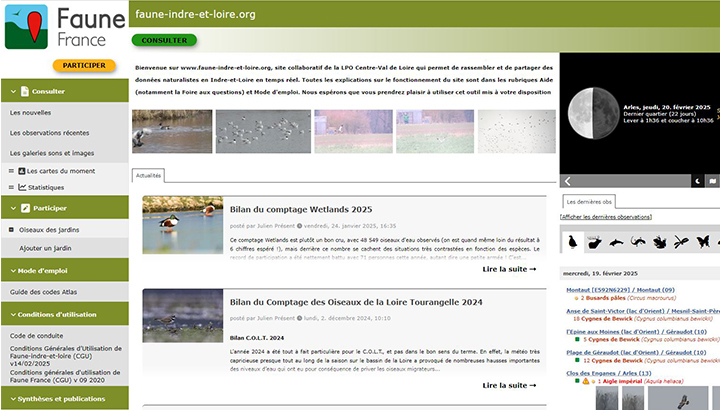The width and height of the screenshot is (720, 410).
Task: Show the moon phase panel
Action: coord(698,181)
